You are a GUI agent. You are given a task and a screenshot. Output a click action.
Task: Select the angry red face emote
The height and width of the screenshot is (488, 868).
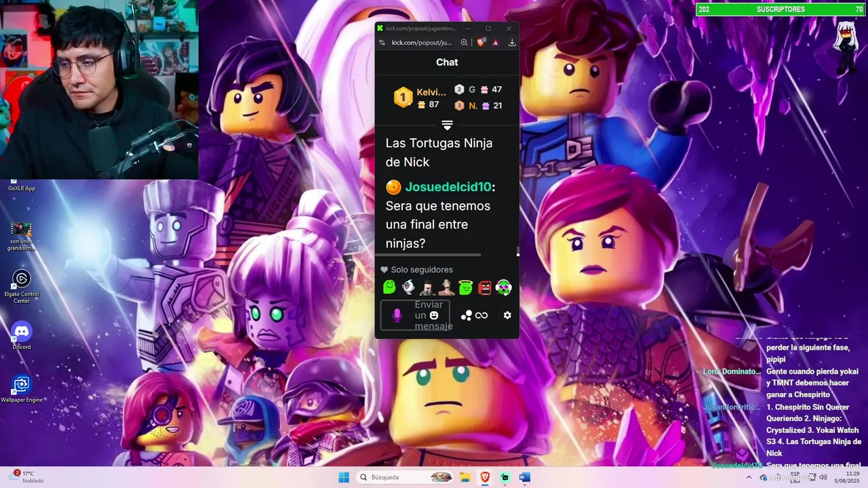tap(484, 287)
